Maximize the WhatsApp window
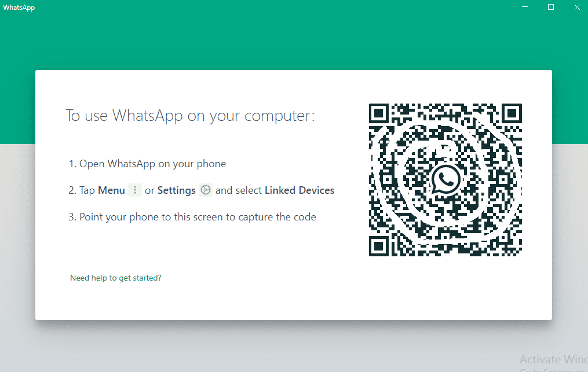Screen dimensions: 588x372 pyautogui.click(x=551, y=7)
